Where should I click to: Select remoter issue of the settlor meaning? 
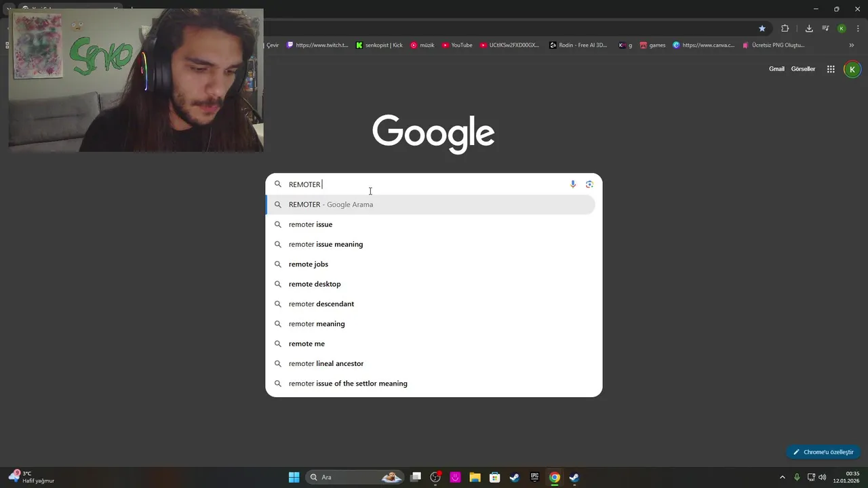click(x=434, y=384)
